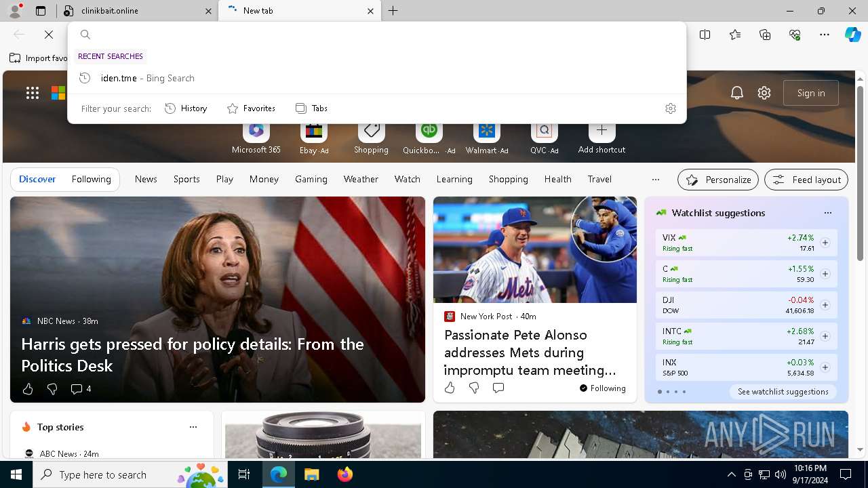
Task: Click the Personalize button
Action: coord(718,180)
